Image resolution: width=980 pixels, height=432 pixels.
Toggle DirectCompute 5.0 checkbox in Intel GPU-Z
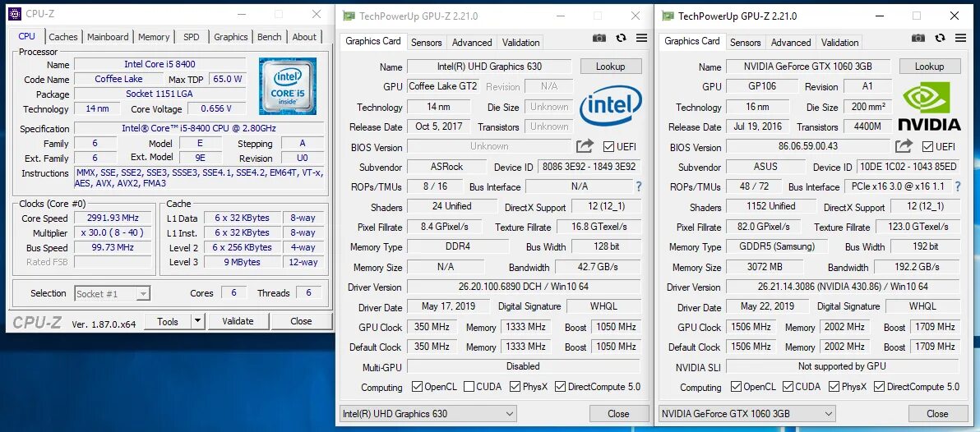[560, 387]
